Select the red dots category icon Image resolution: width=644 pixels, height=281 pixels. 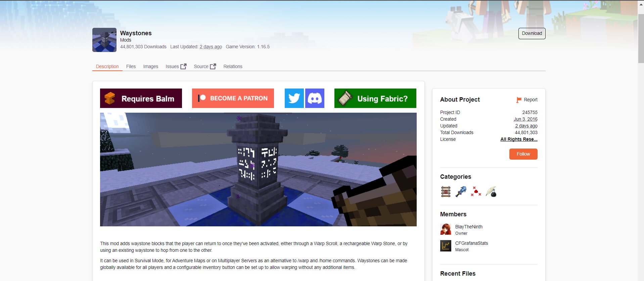tap(476, 192)
